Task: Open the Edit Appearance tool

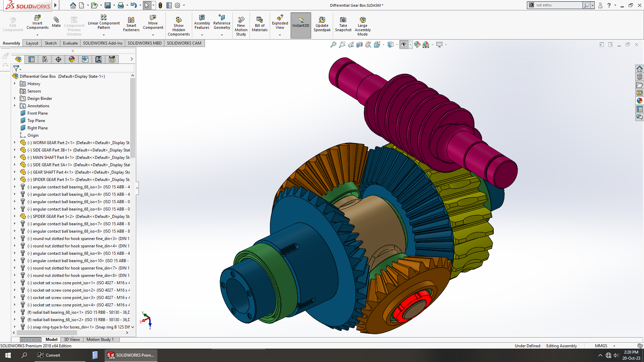Action: [417, 45]
